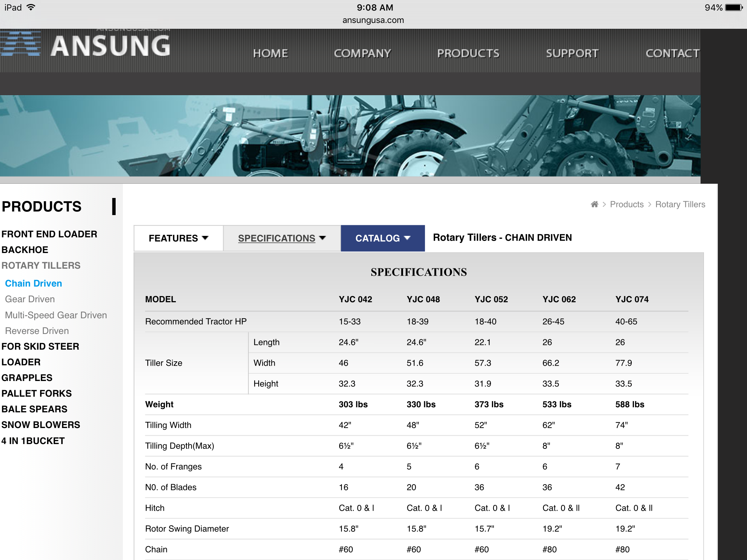
Task: Tap the battery indicator icon
Action: click(734, 8)
